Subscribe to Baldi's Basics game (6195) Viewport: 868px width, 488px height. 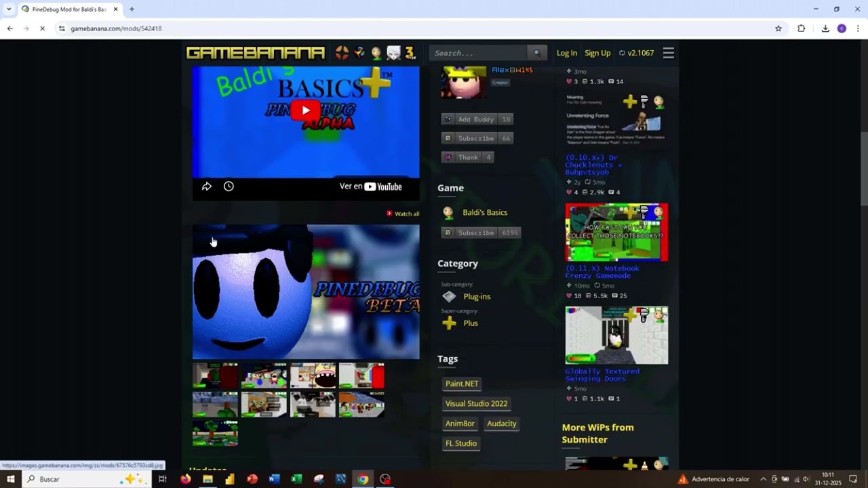click(x=481, y=232)
